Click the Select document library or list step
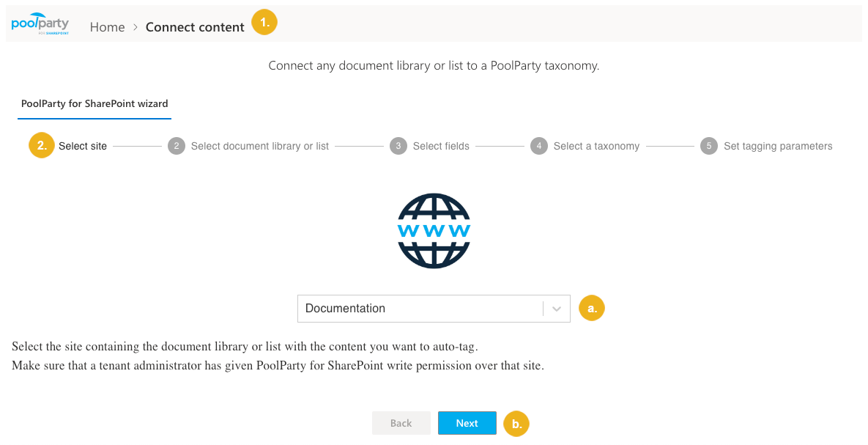Viewport: 868px width, 445px height. [x=259, y=146]
